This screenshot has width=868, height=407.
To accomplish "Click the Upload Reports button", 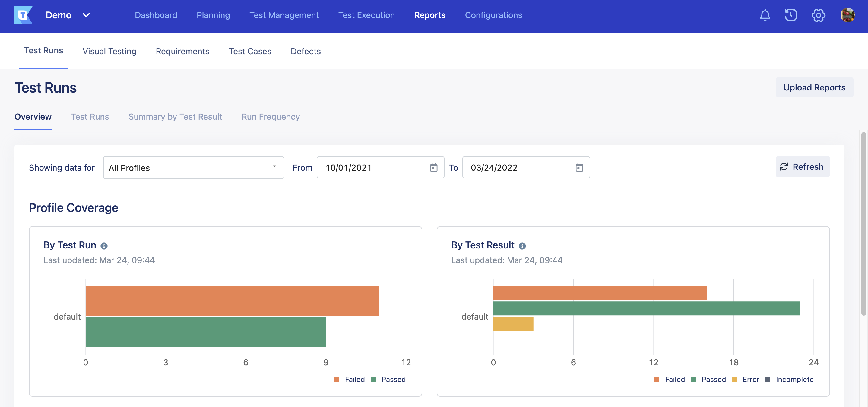I will (814, 87).
